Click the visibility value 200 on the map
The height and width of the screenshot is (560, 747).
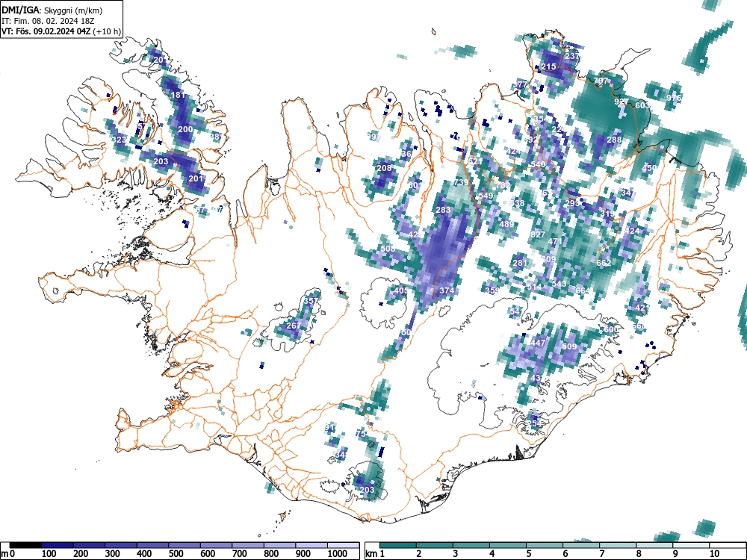coord(185,129)
